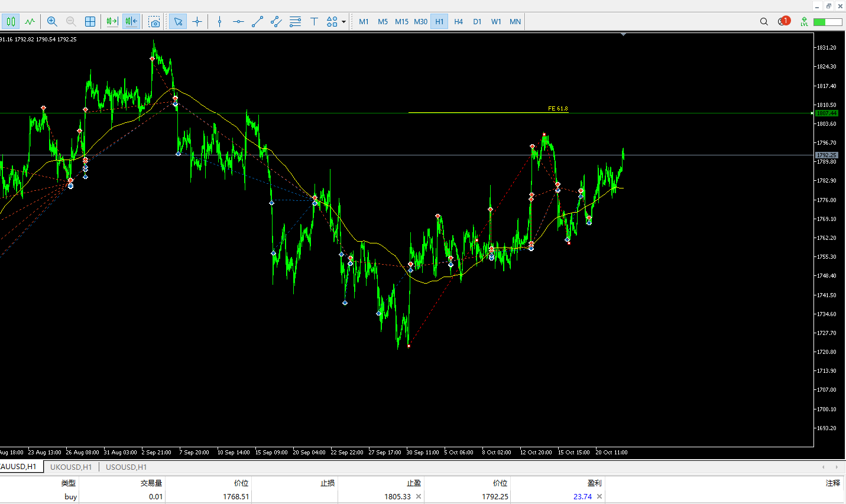The image size is (846, 504).
Task: Select the Fibonacci retracement tool
Action: [295, 22]
